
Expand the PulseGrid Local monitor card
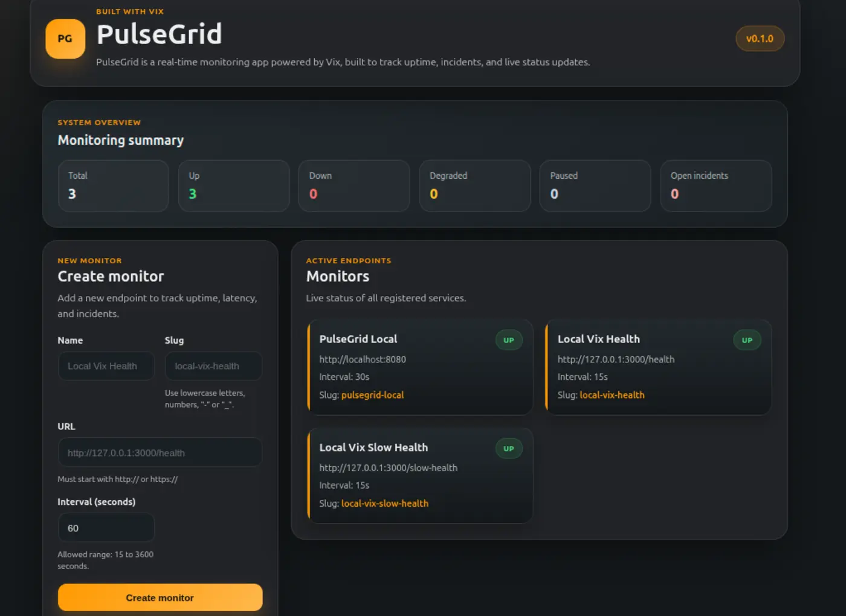click(x=421, y=367)
